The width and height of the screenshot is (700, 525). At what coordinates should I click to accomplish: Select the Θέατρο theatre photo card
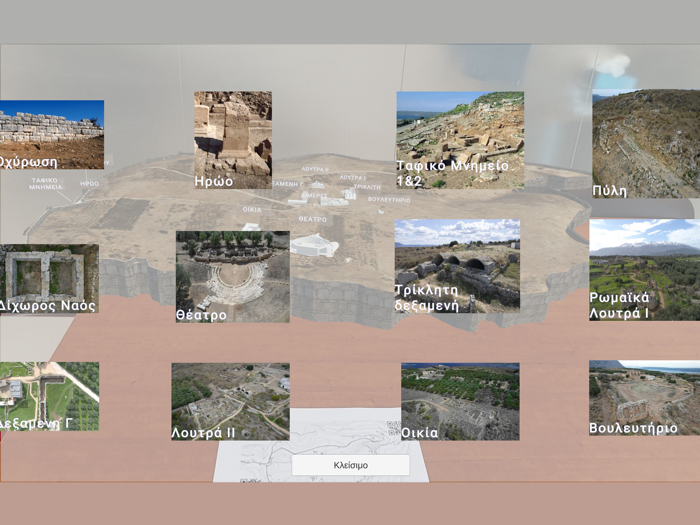point(233,277)
